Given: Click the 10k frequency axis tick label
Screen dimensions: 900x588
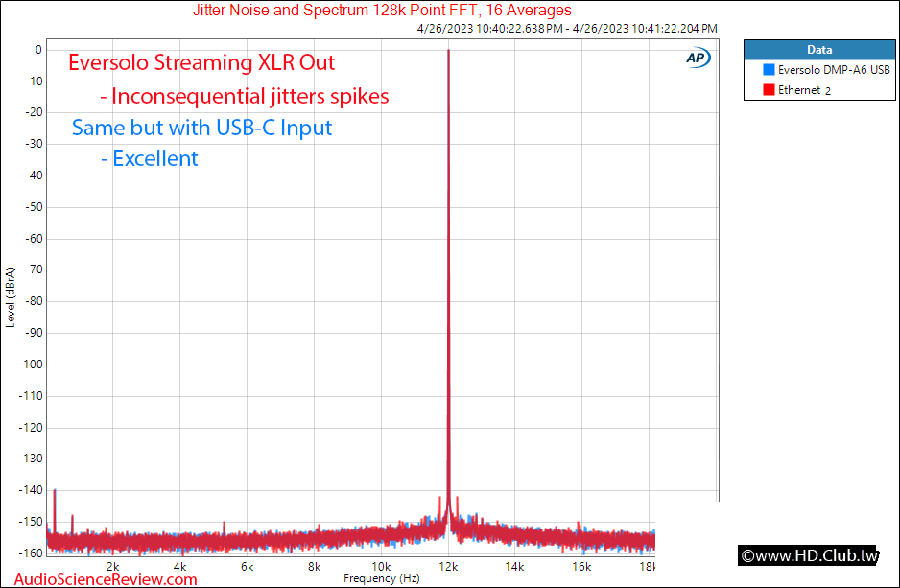Looking at the screenshot, I should [381, 567].
